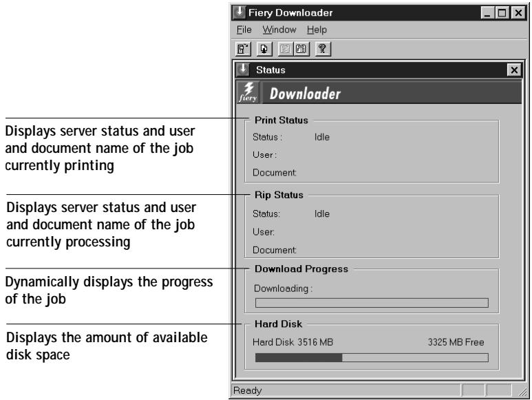This screenshot has width=532, height=400.
Task: Click the Hard Disk usage bar
Action: (x=372, y=357)
